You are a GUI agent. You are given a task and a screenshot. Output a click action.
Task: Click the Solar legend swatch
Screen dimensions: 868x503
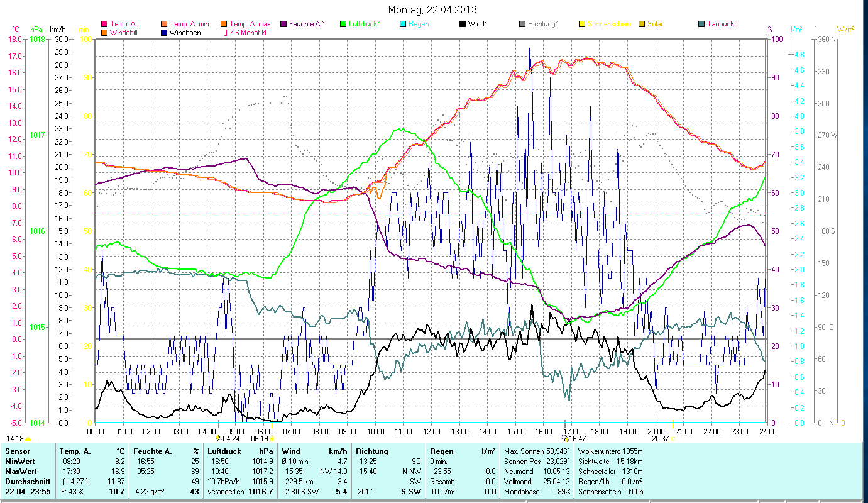click(641, 24)
